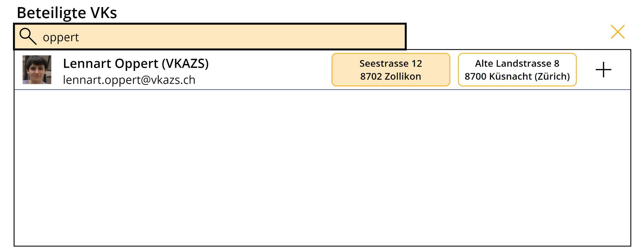The width and height of the screenshot is (644, 252).
Task: Dismiss the VK search dialog
Action: 618,32
